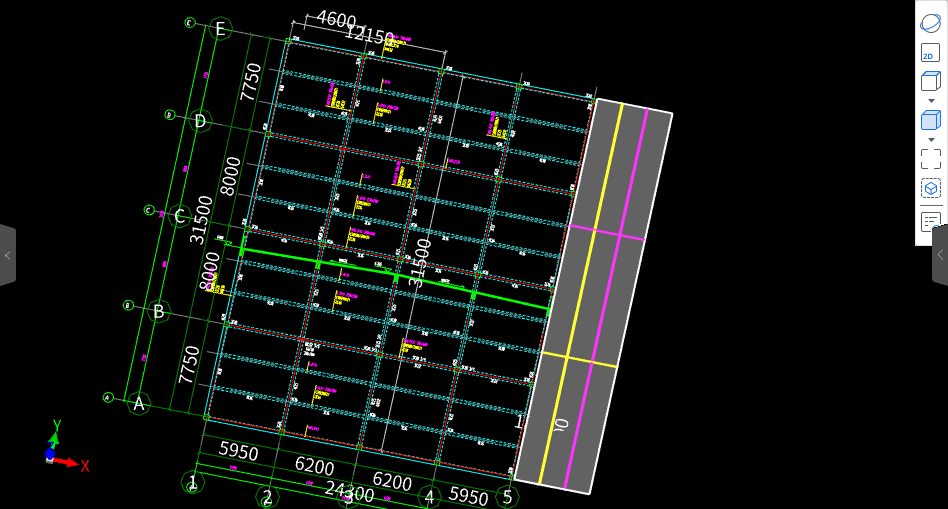The height and width of the screenshot is (509, 948).
Task: Select grid axis bubble labeled 1
Action: click(193, 482)
